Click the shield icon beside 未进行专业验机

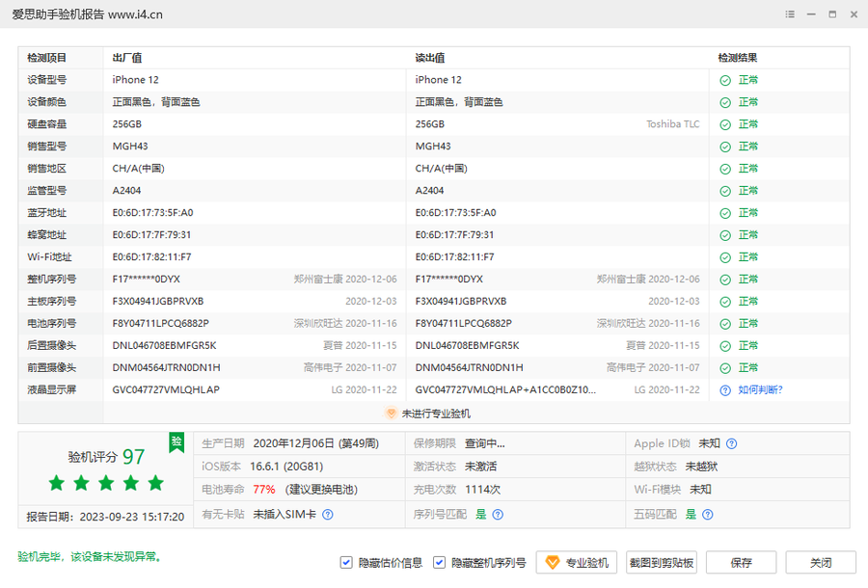tap(391, 414)
